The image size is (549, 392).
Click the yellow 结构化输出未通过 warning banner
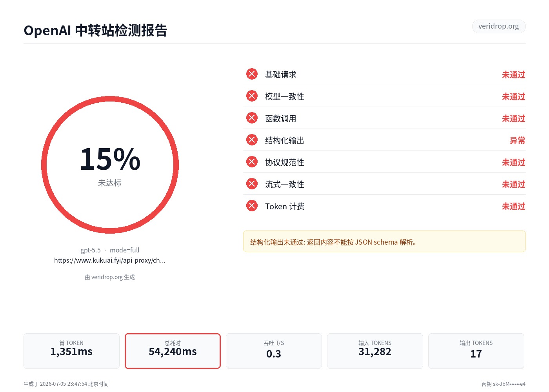click(x=384, y=241)
